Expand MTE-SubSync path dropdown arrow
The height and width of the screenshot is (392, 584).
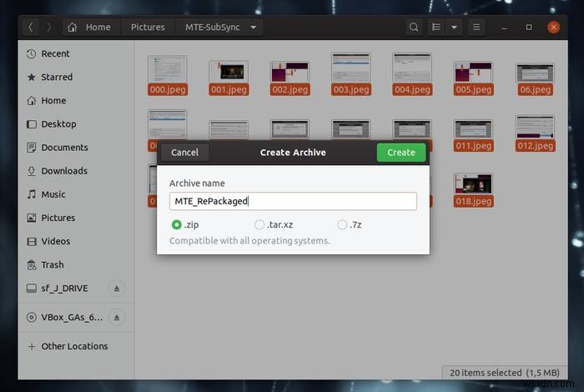tap(254, 28)
